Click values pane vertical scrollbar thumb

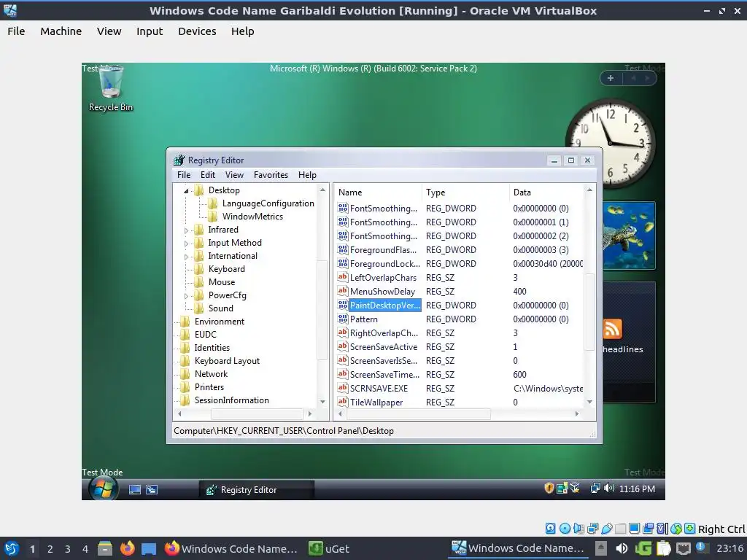[x=589, y=312]
